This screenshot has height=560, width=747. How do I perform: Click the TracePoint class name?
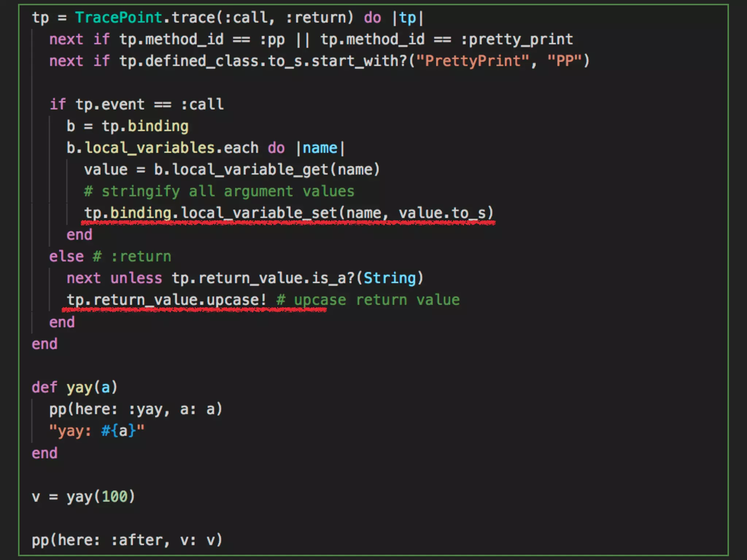119,17
